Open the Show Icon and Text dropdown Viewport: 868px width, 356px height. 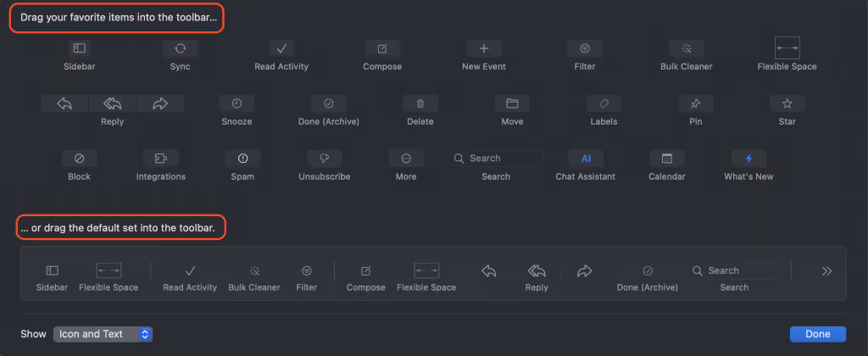103,334
